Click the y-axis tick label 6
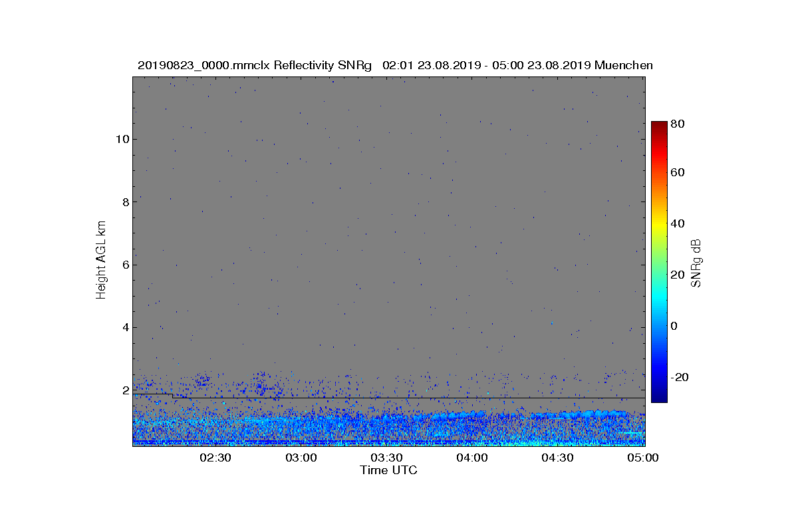Viewport: 798px width, 532px height. coord(125,265)
